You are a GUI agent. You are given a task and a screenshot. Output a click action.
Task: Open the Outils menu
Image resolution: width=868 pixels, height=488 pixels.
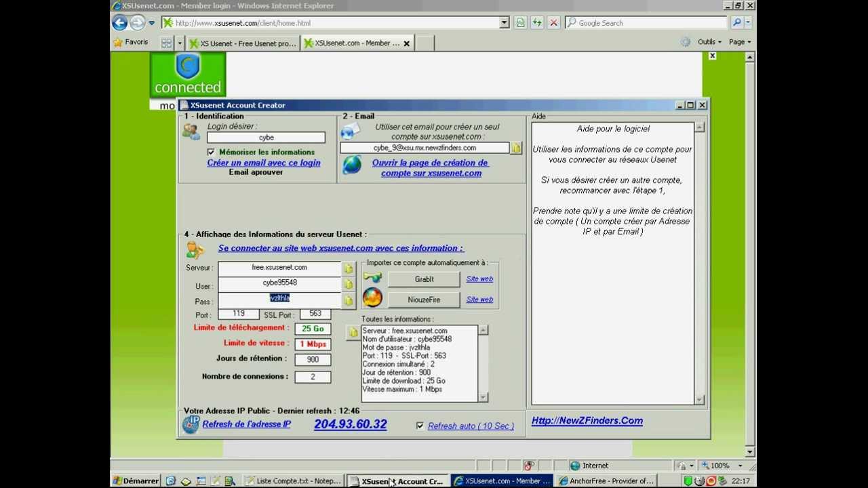pyautogui.click(x=709, y=42)
